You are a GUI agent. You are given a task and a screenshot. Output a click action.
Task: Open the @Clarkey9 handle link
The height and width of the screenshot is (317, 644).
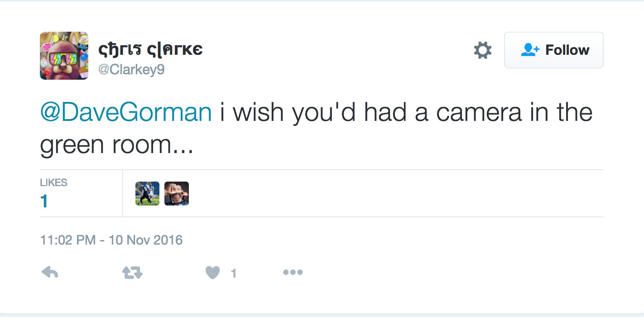[131, 70]
